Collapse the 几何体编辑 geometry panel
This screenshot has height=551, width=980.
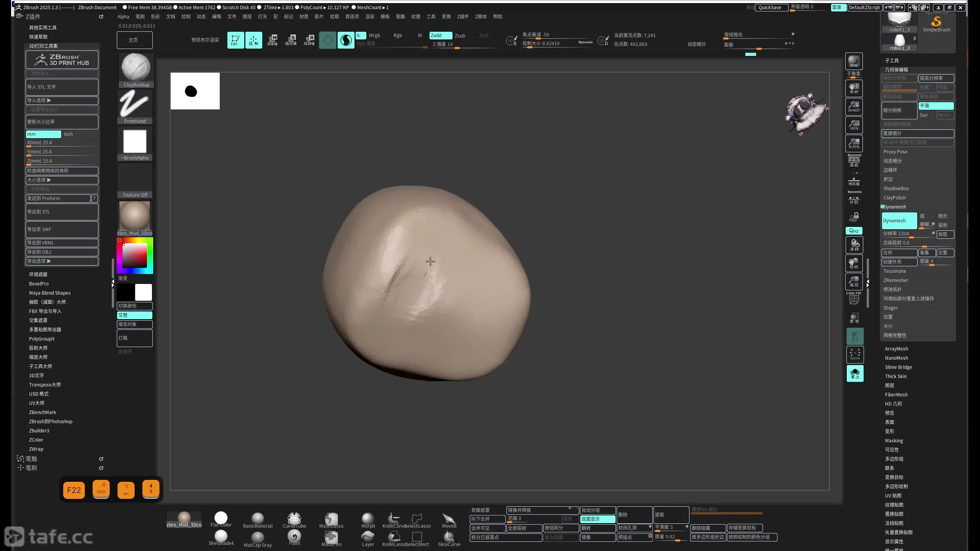pos(896,70)
